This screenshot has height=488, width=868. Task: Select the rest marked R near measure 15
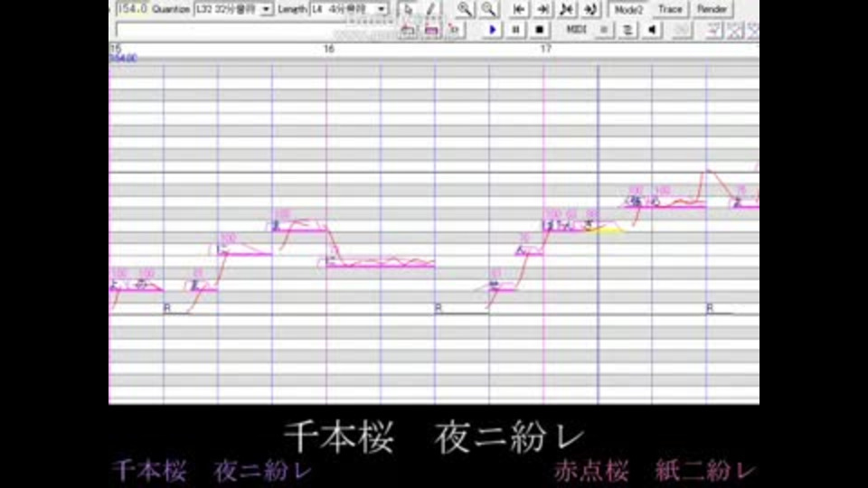pyautogui.click(x=176, y=309)
